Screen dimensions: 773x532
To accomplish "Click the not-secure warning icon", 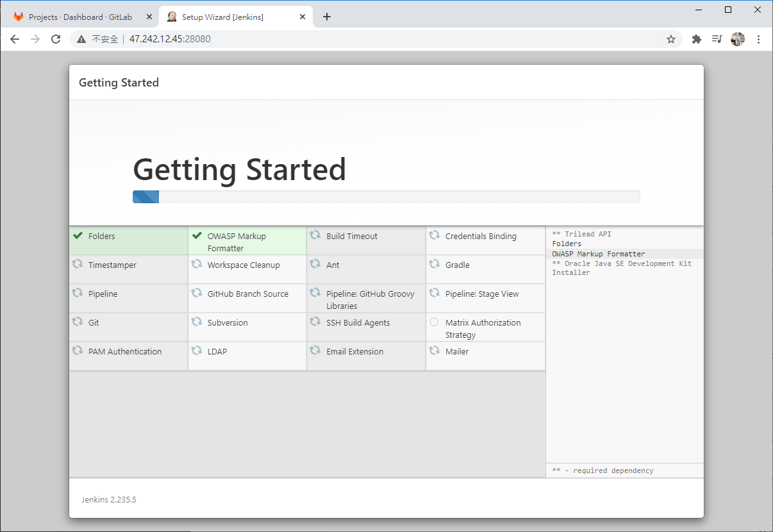I will pos(81,39).
